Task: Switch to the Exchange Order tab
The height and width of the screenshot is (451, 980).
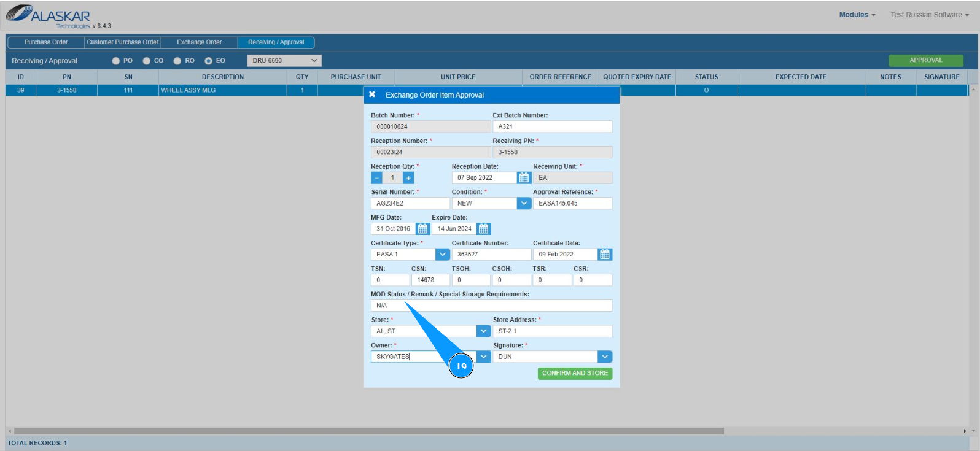Action: tap(200, 42)
